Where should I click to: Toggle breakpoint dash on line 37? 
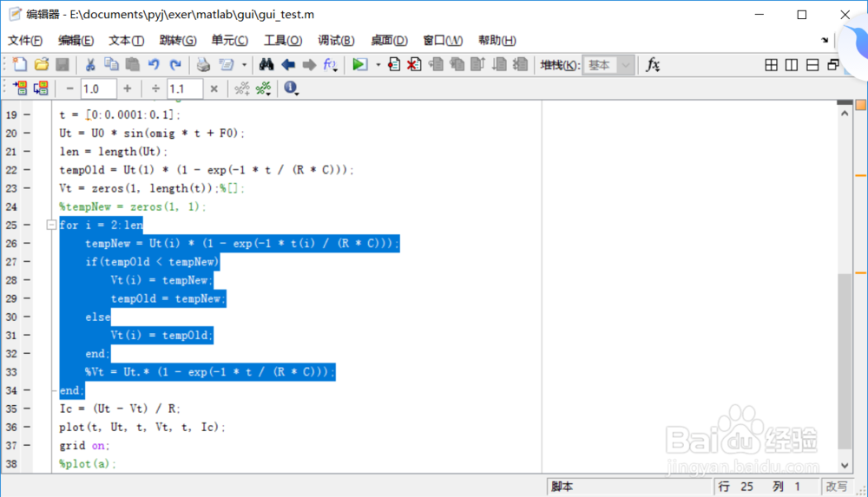pos(27,446)
